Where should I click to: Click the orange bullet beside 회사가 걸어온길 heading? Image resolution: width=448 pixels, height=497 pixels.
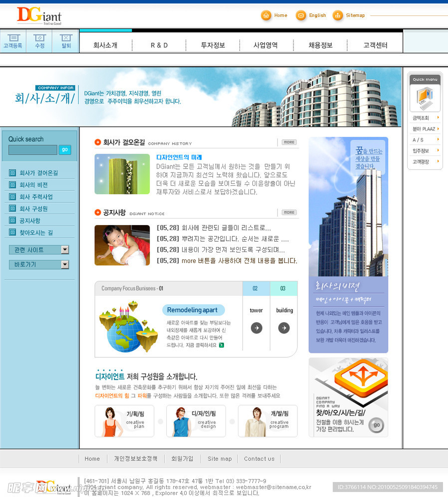(98, 142)
